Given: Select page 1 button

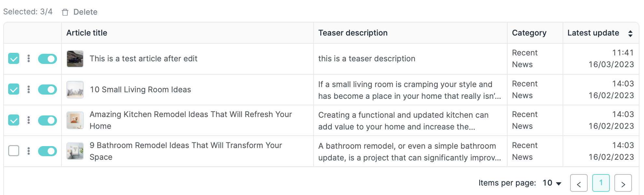Looking at the screenshot, I should [601, 183].
